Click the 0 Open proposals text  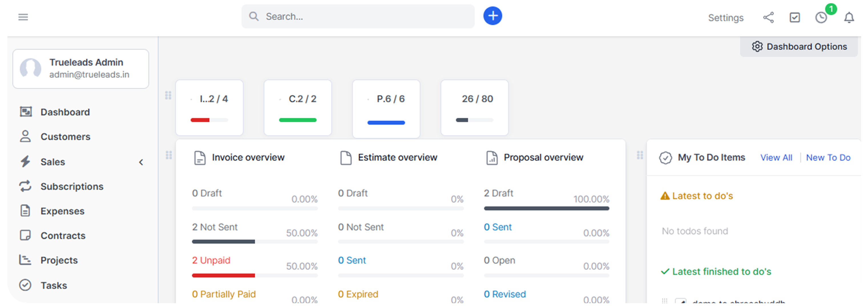click(x=499, y=261)
